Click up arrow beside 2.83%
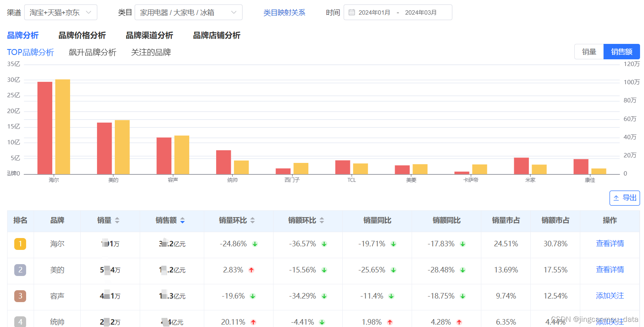644x327 pixels. (251, 270)
